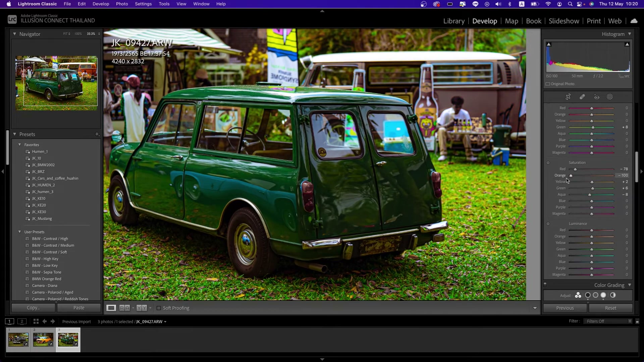Toggle the filmstrip filter switch

click(x=637, y=321)
